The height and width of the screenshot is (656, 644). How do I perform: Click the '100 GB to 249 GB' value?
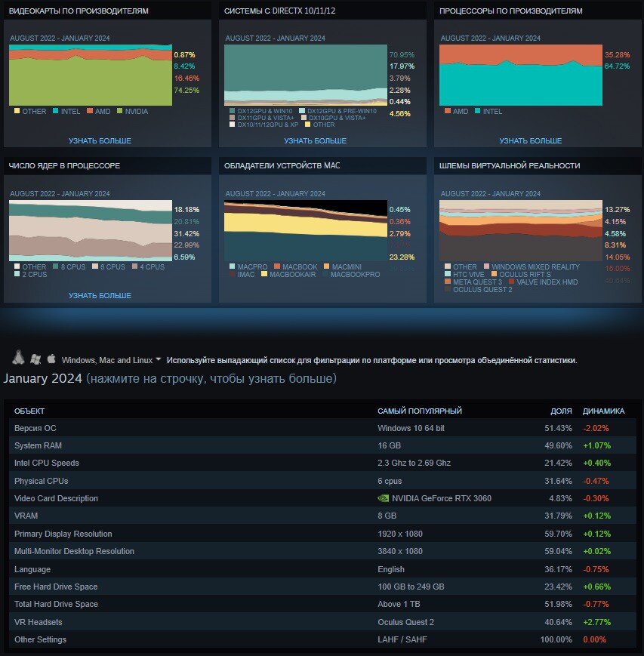coord(411,587)
